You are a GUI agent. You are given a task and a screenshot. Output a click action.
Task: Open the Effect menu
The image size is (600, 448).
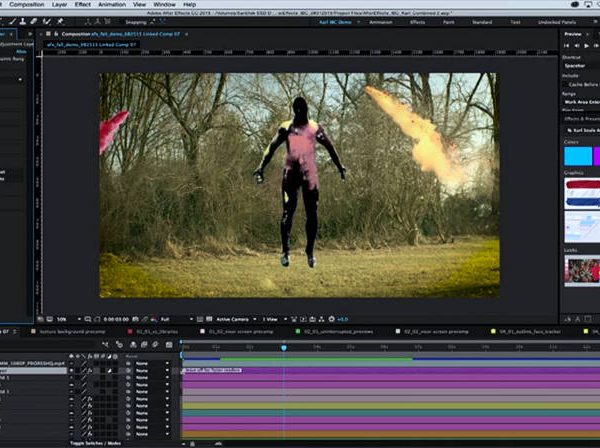click(83, 5)
